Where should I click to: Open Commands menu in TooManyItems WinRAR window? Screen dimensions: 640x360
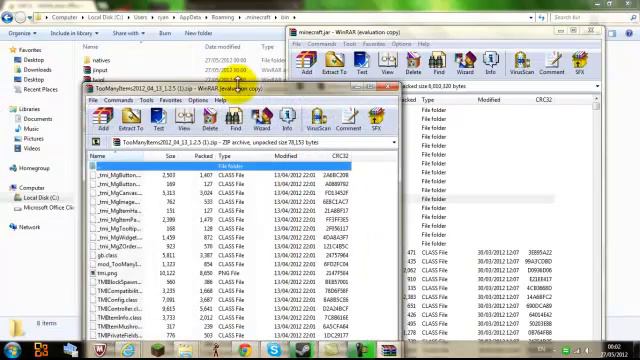118,100
